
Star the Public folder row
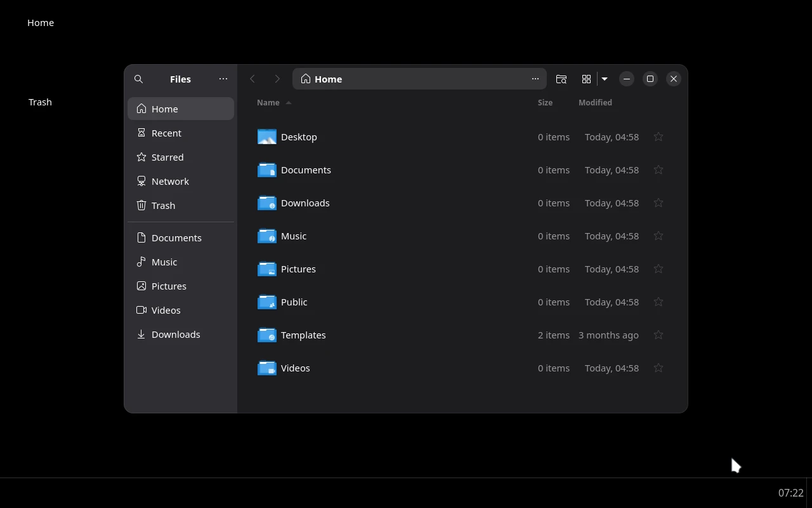pos(658,302)
